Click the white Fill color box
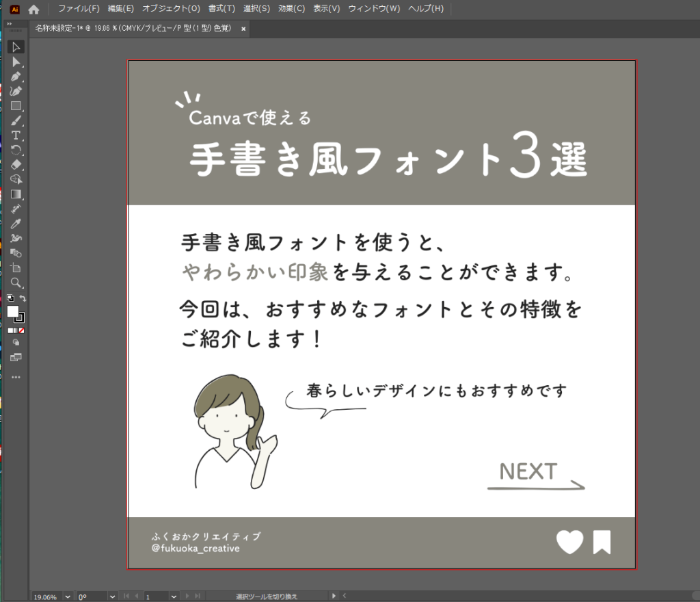 click(13, 311)
